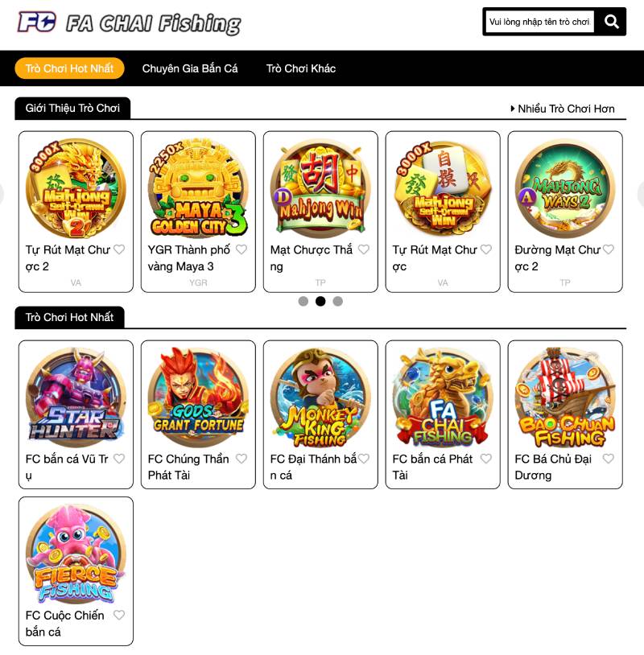Image resolution: width=644 pixels, height=655 pixels.
Task: Open the Maya Golden City 3 icon
Action: point(198,188)
